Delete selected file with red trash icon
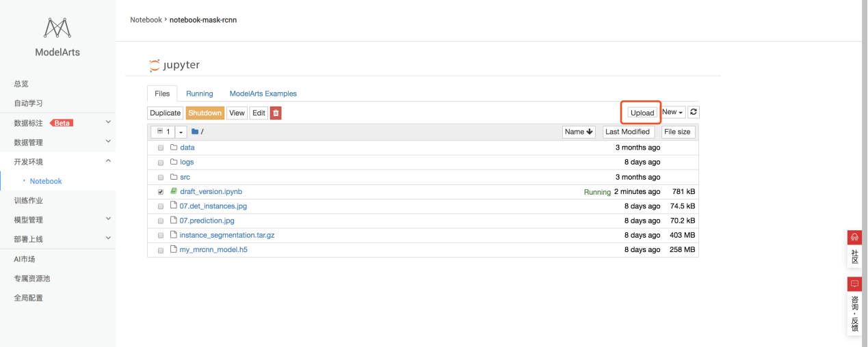Screen dimensions: 868x347 [x=276, y=113]
